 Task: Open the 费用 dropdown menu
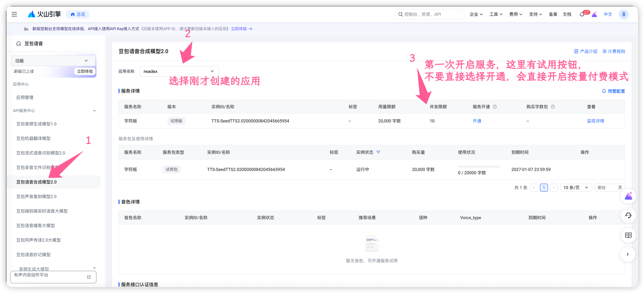[516, 14]
